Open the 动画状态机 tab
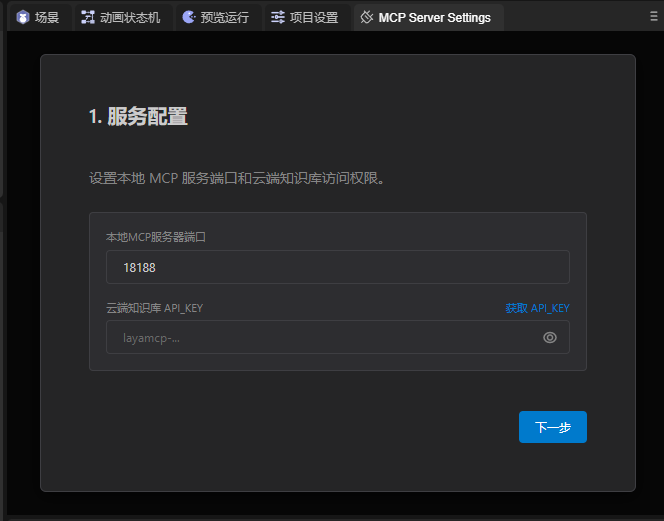This screenshot has height=521, width=664. pos(129,17)
